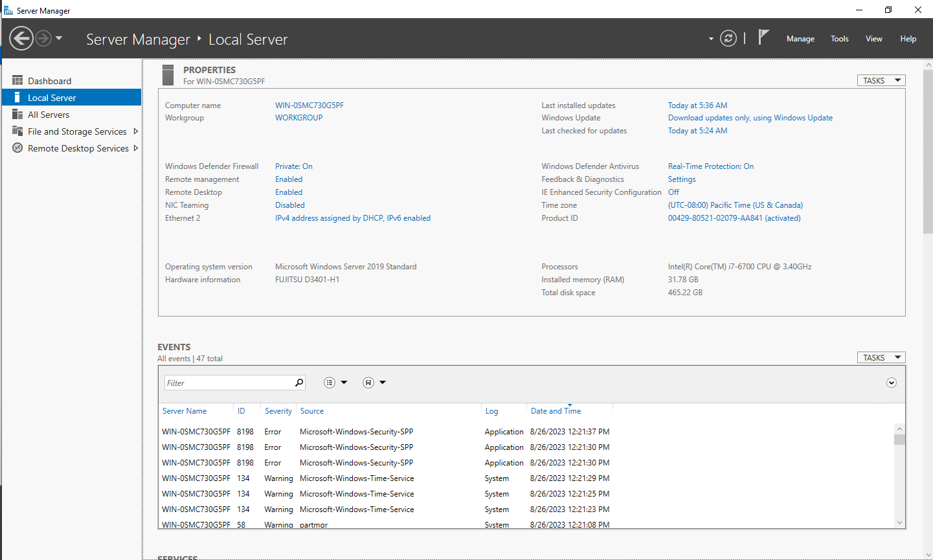Open the notifications flag icon
Image resolution: width=933 pixels, height=560 pixels.
pyautogui.click(x=763, y=38)
